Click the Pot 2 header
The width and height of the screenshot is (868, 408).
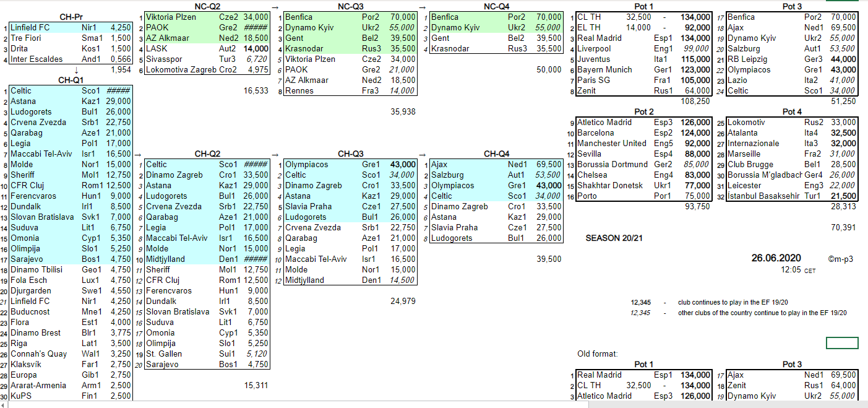pos(643,112)
